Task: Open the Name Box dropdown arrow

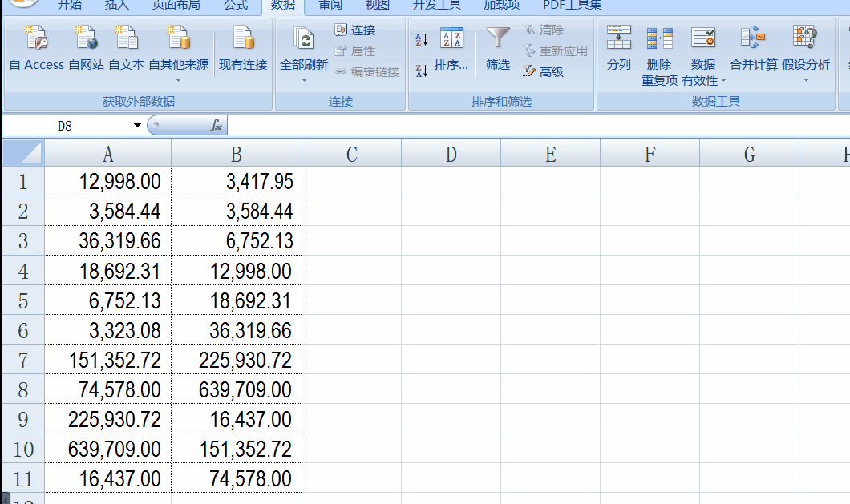Action: point(136,126)
